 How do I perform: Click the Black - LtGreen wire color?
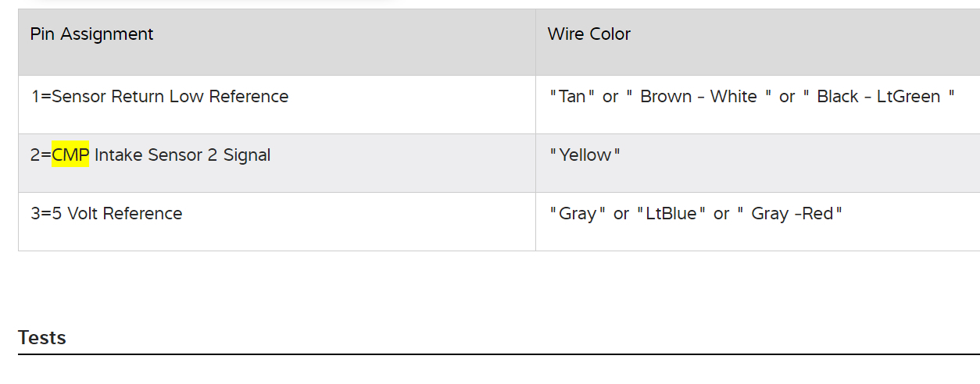(878, 97)
